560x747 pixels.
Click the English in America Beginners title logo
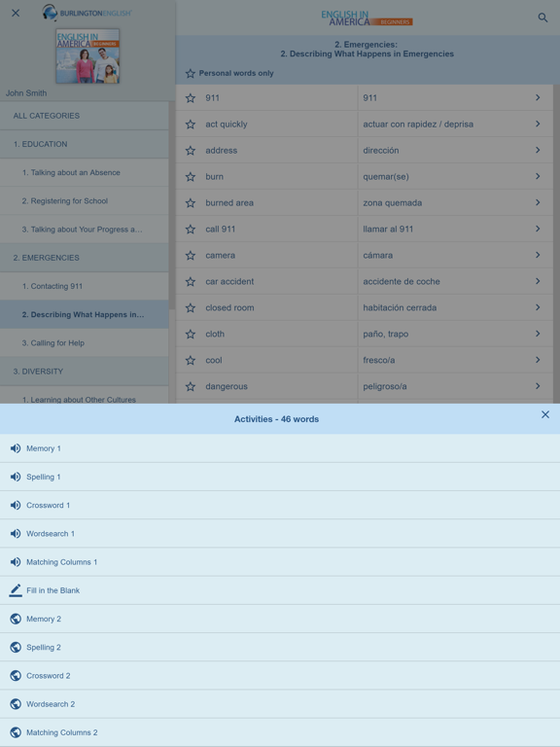367,18
